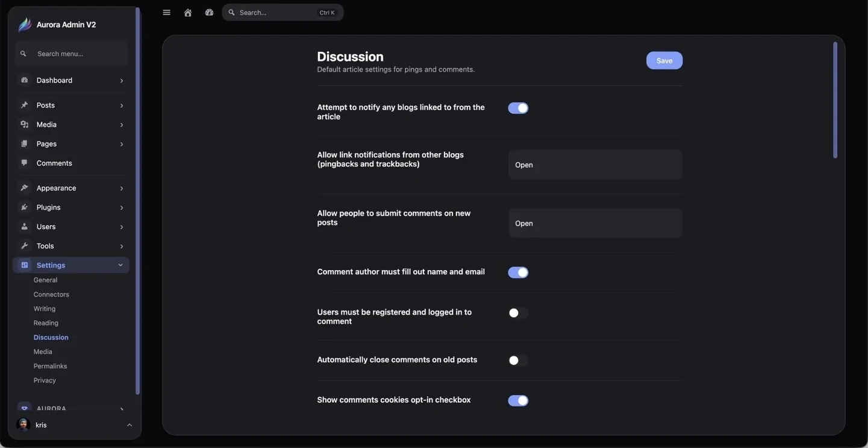This screenshot has height=448, width=868.
Task: Click the kris user avatar
Action: click(23, 425)
